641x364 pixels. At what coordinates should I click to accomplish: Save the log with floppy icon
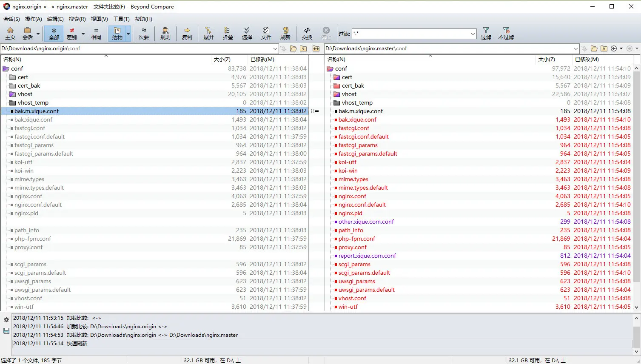pyautogui.click(x=6, y=330)
